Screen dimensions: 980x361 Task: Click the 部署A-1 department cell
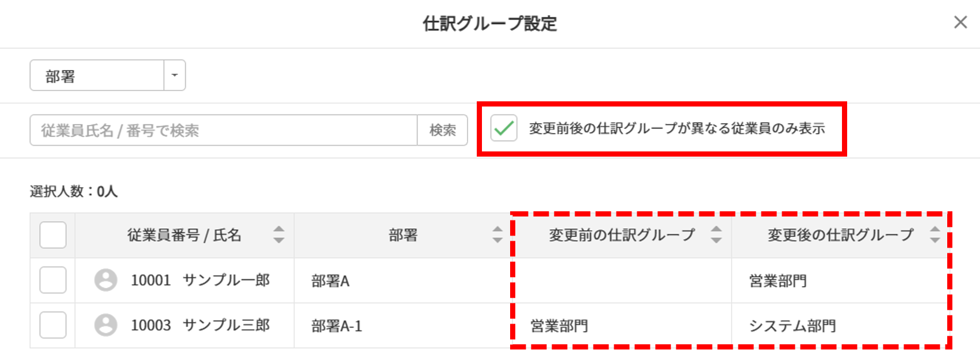coord(336,326)
